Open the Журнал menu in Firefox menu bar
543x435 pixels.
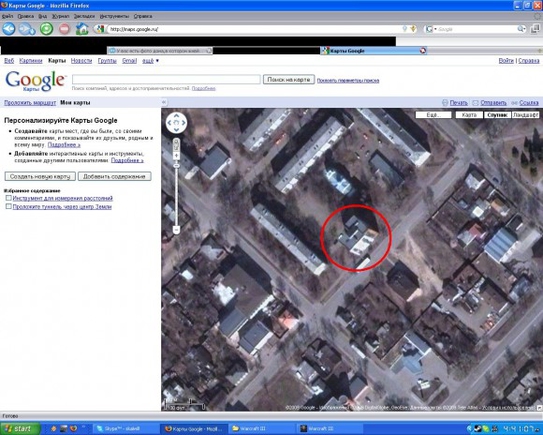(x=60, y=16)
